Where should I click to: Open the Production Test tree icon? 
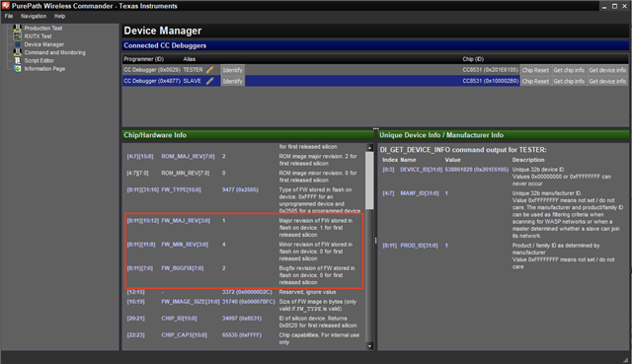click(x=18, y=29)
